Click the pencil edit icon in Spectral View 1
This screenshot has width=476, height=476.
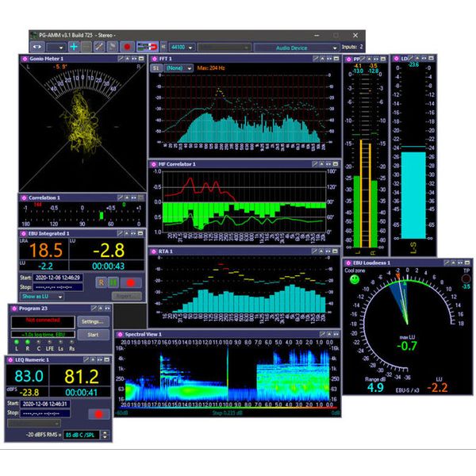(x=322, y=334)
